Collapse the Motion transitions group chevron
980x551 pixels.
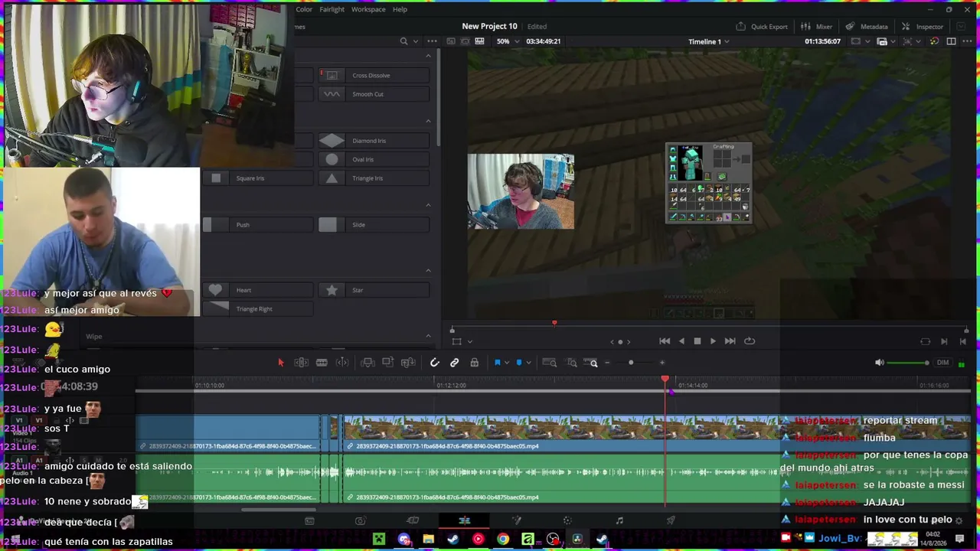428,205
